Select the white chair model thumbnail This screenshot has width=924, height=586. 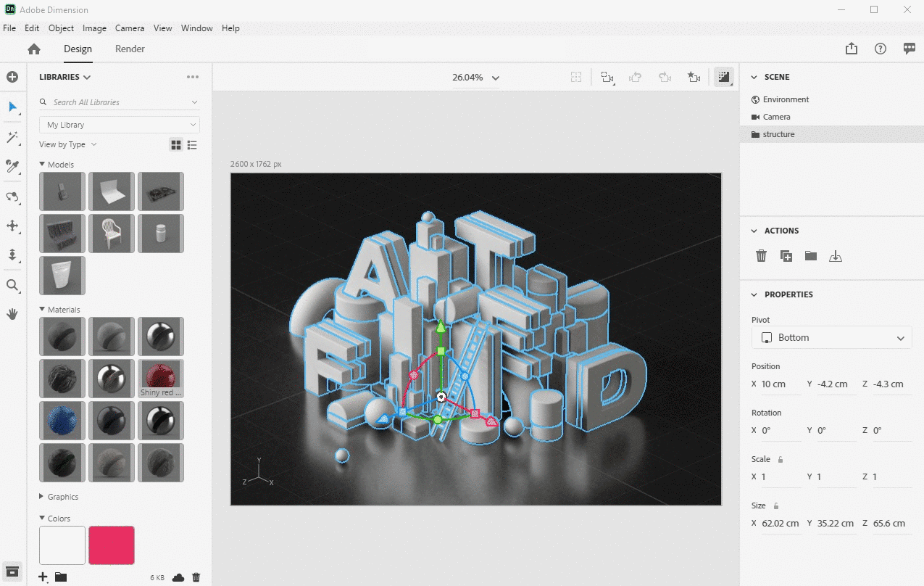[112, 234]
